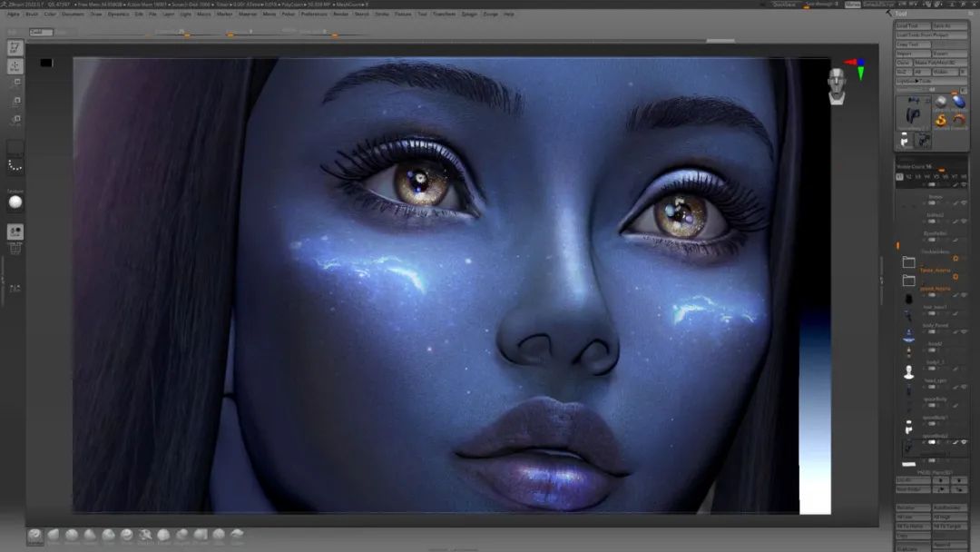
Task: Click the black color swatch at canvas corner
Action: (x=46, y=63)
